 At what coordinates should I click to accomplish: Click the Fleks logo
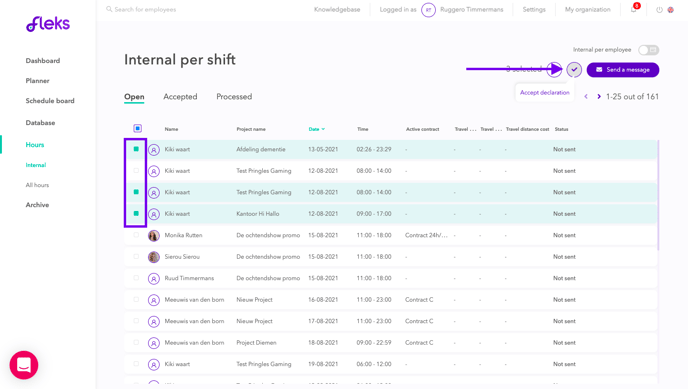point(48,24)
